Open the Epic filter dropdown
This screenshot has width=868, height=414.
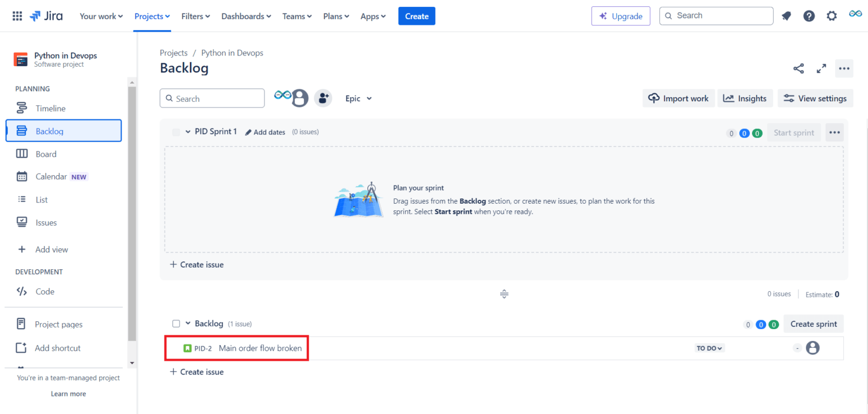358,98
